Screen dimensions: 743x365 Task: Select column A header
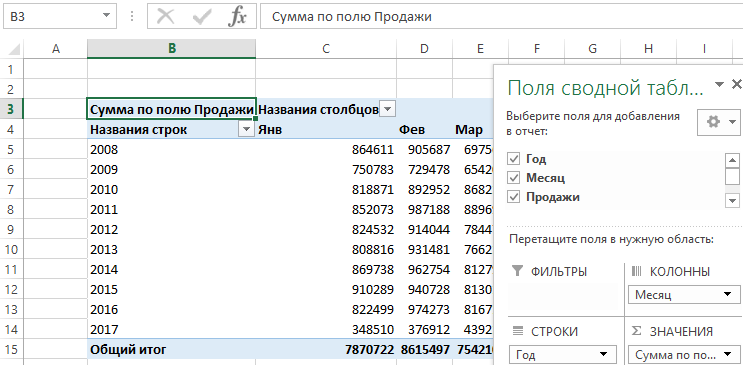pyautogui.click(x=55, y=48)
